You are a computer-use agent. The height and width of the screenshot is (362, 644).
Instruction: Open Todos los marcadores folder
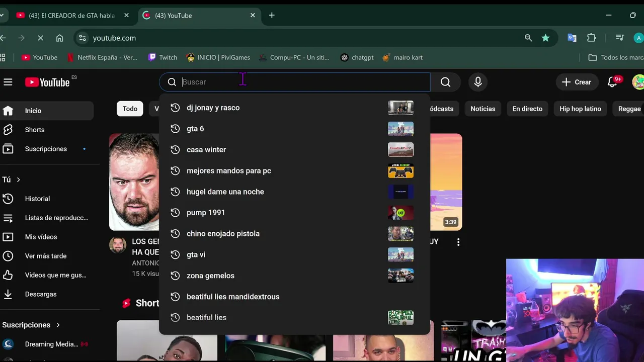click(616, 57)
